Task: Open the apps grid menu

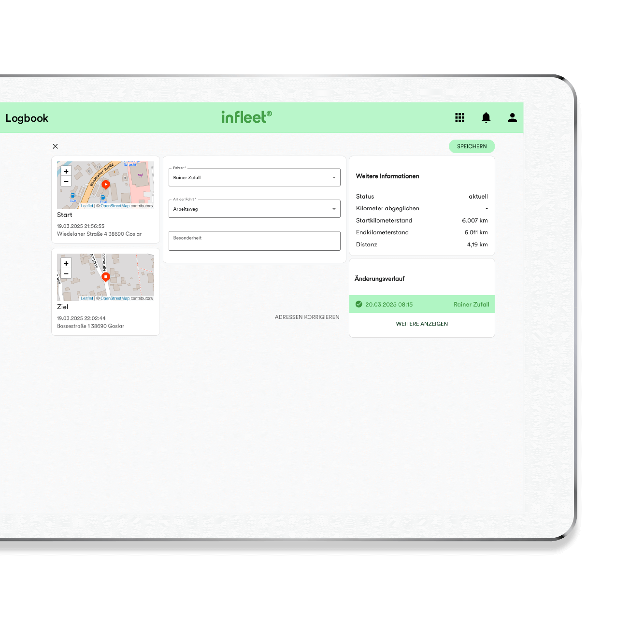Action: click(x=459, y=117)
